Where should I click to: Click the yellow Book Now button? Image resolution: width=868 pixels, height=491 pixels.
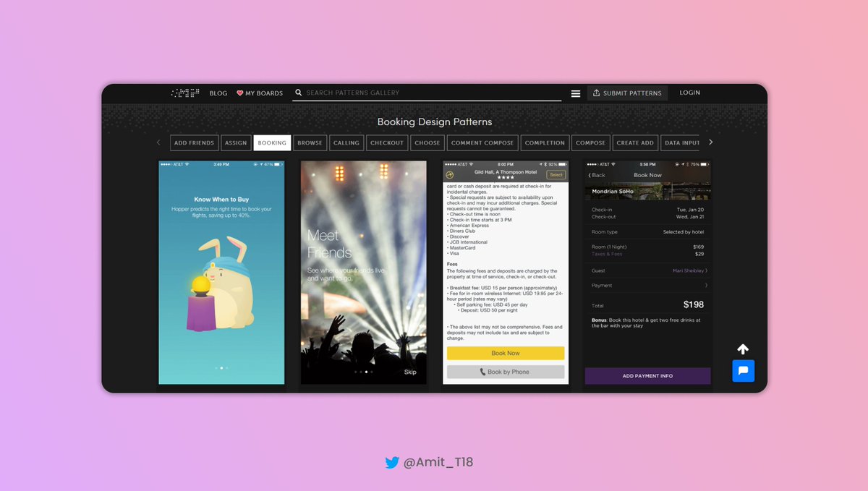tap(506, 353)
